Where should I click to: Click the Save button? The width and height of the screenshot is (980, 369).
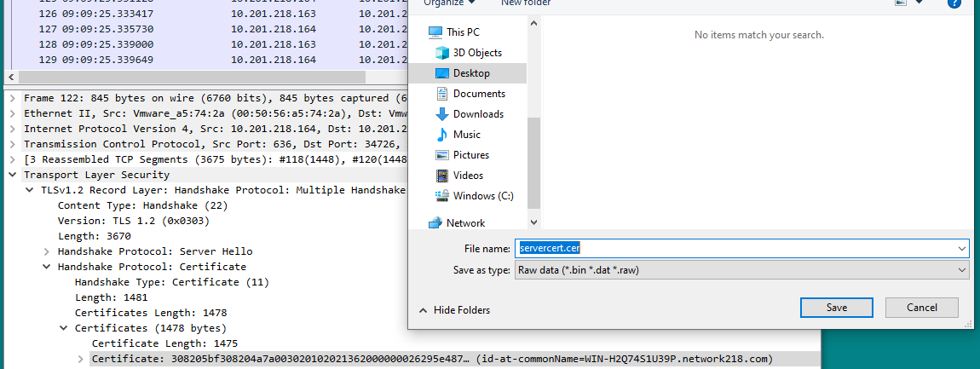[x=836, y=307]
